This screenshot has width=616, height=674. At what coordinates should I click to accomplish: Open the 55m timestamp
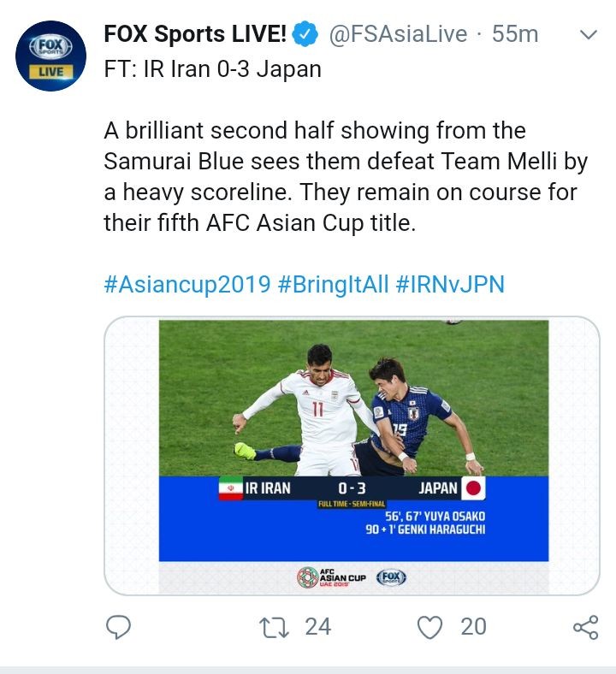tap(515, 34)
